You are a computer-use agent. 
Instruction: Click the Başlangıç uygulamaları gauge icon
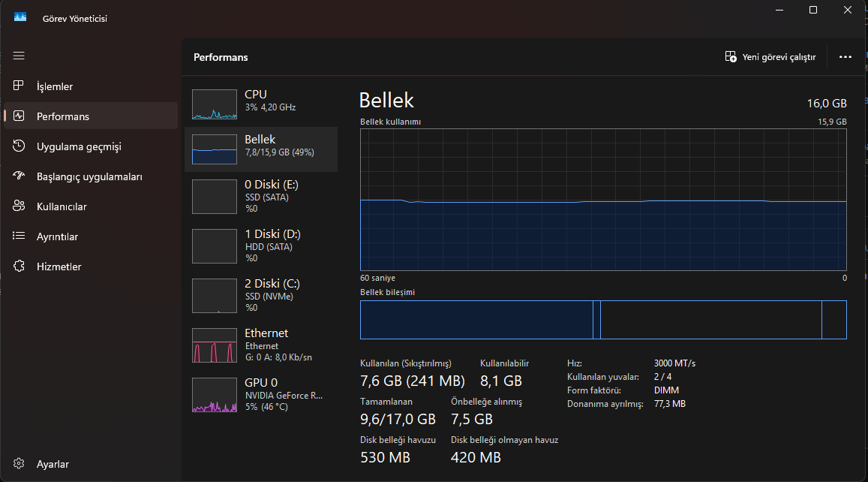[19, 176]
